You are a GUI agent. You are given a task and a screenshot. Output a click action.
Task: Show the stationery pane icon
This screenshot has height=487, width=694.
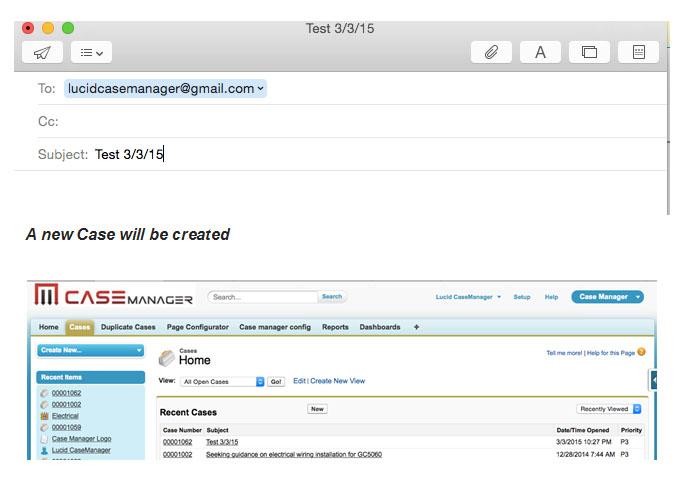[x=638, y=52]
